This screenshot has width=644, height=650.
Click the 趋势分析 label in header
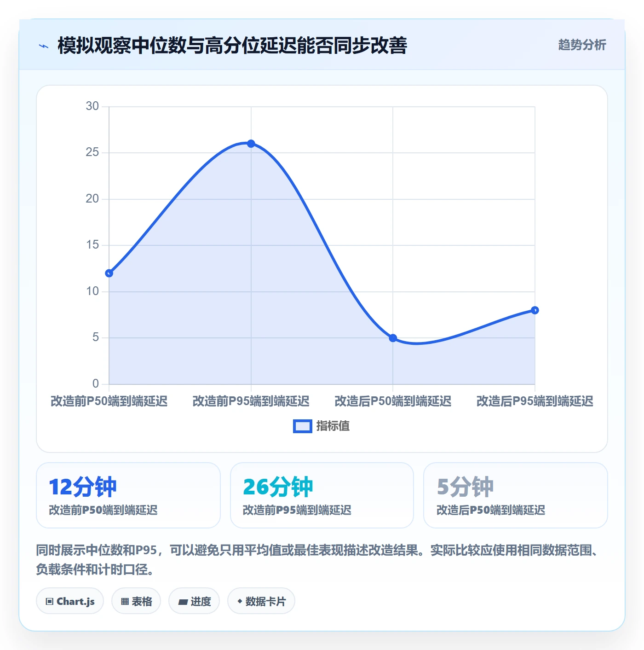tap(582, 45)
